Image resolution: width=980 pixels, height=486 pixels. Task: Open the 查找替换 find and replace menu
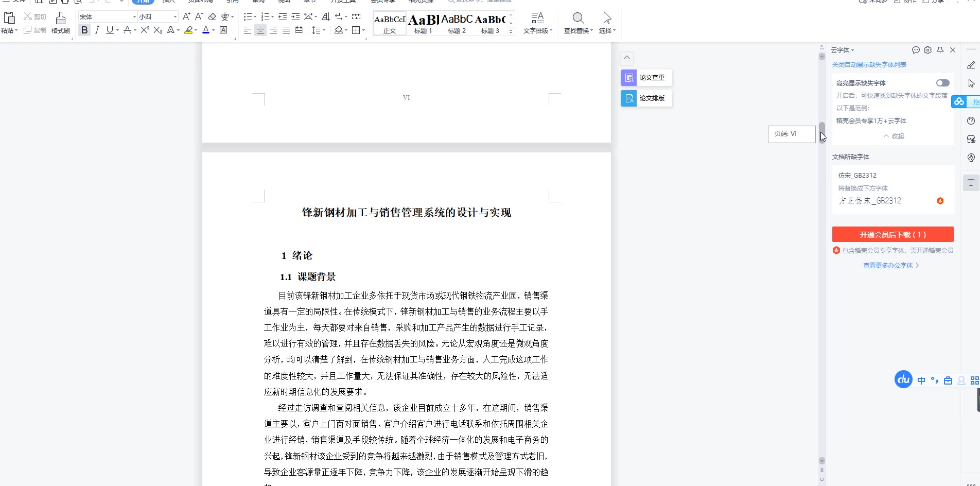pyautogui.click(x=578, y=24)
